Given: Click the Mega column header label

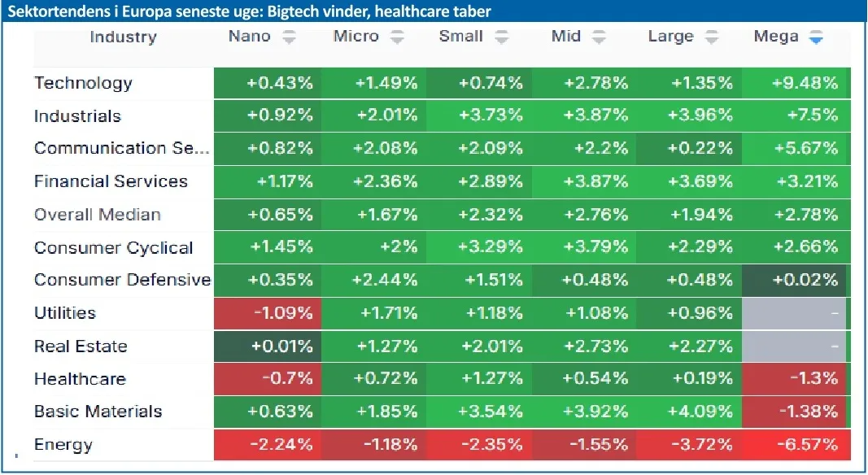Looking at the screenshot, I should (776, 37).
